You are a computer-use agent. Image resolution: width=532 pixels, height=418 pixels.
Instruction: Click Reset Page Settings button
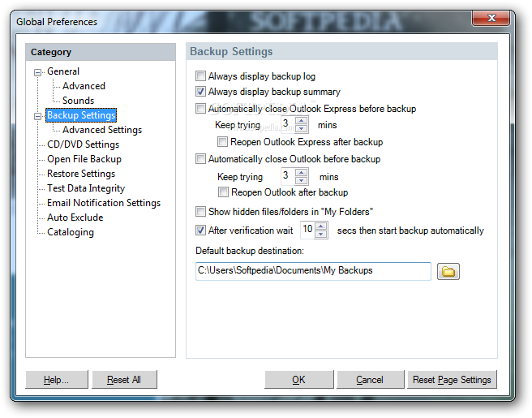(452, 379)
